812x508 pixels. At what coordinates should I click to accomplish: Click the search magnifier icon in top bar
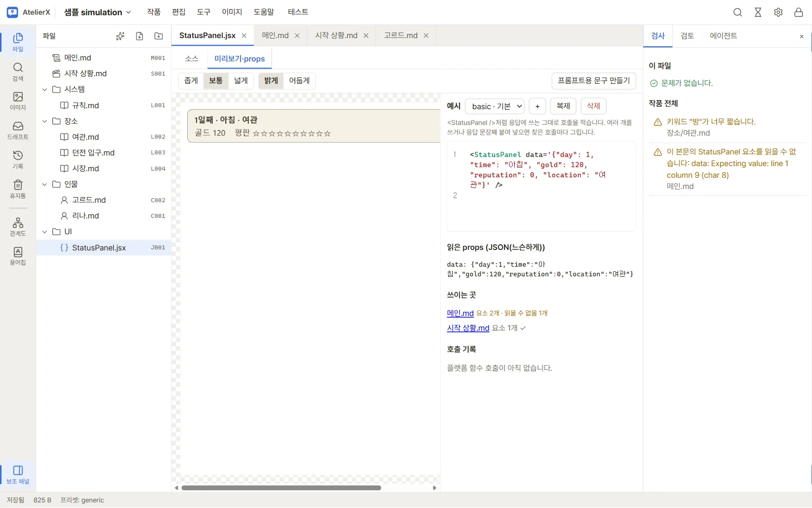[738, 12]
